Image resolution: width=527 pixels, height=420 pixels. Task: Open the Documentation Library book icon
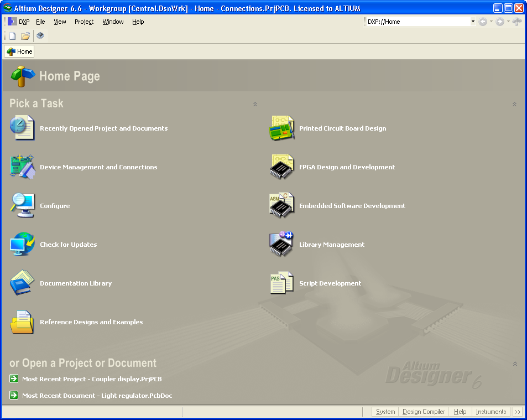point(22,283)
